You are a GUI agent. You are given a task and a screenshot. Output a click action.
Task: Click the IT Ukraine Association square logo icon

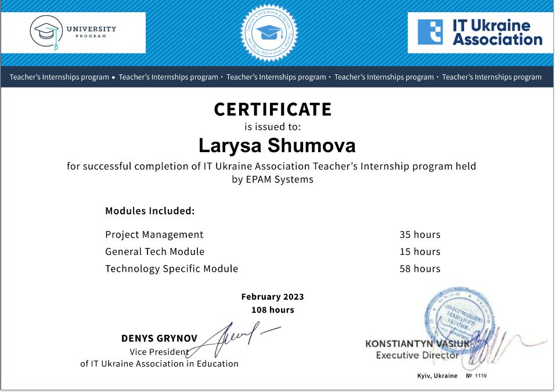[x=430, y=33]
